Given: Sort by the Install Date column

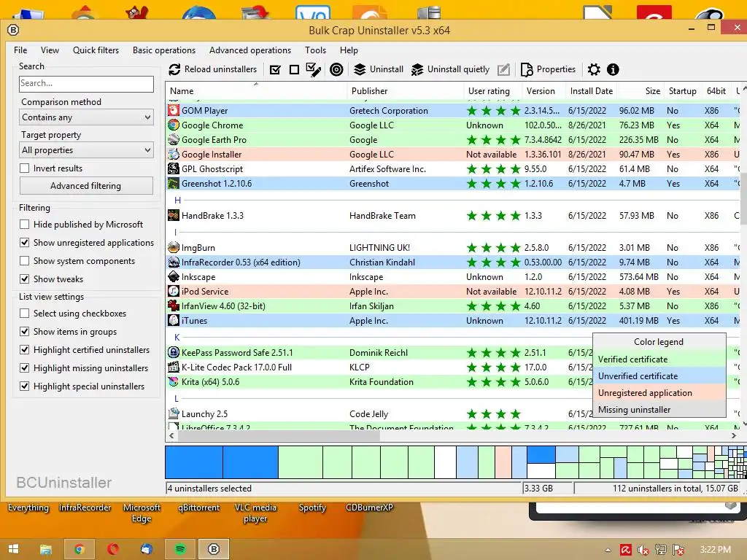Looking at the screenshot, I should [591, 91].
